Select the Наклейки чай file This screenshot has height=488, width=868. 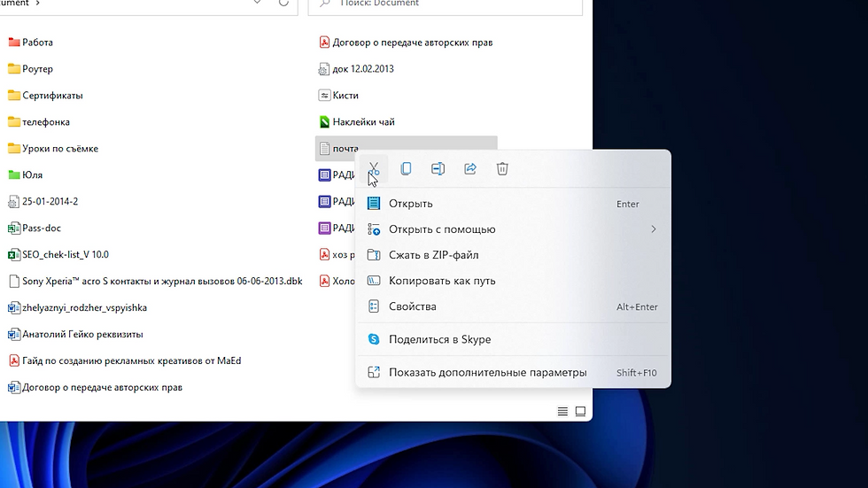356,121
